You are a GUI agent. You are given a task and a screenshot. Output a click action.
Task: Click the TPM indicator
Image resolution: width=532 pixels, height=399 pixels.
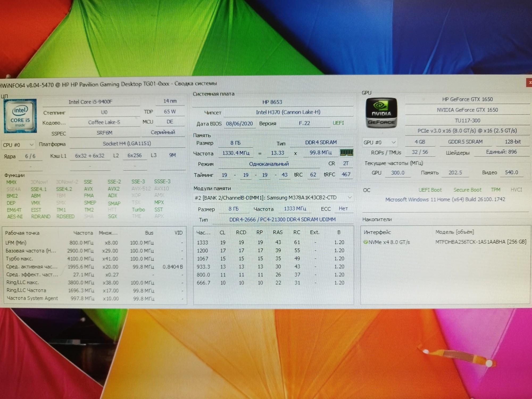point(496,190)
